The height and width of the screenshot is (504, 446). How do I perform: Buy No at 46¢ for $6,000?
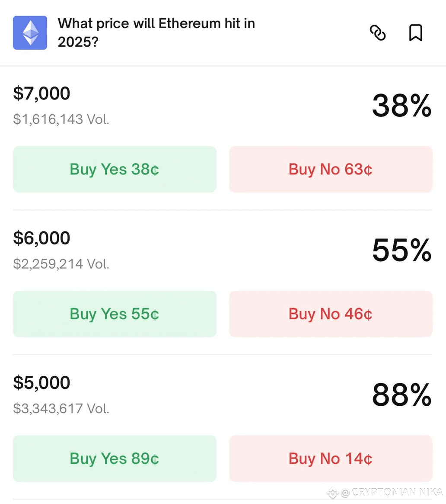coord(331,314)
